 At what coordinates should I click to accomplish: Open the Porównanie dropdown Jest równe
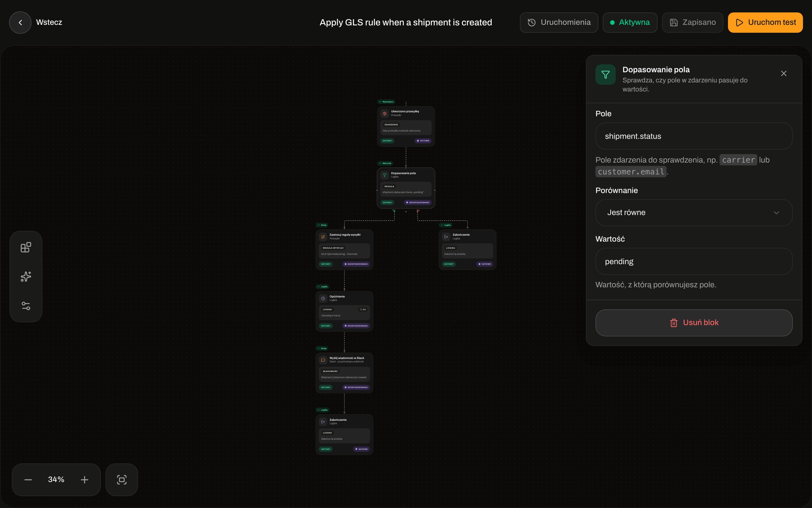coord(694,213)
